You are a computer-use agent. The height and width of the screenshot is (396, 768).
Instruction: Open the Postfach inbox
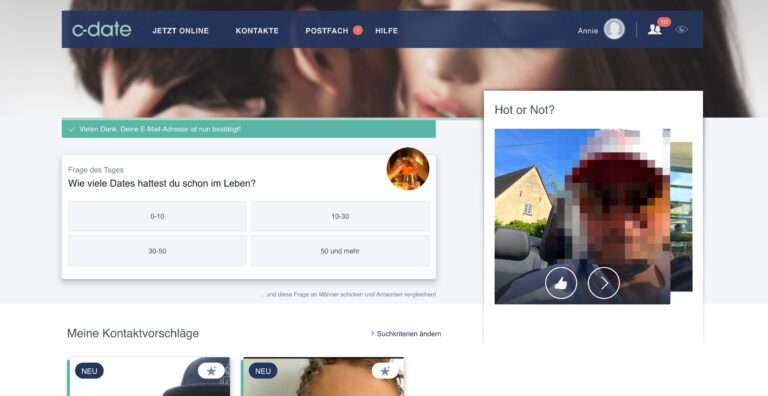327,30
